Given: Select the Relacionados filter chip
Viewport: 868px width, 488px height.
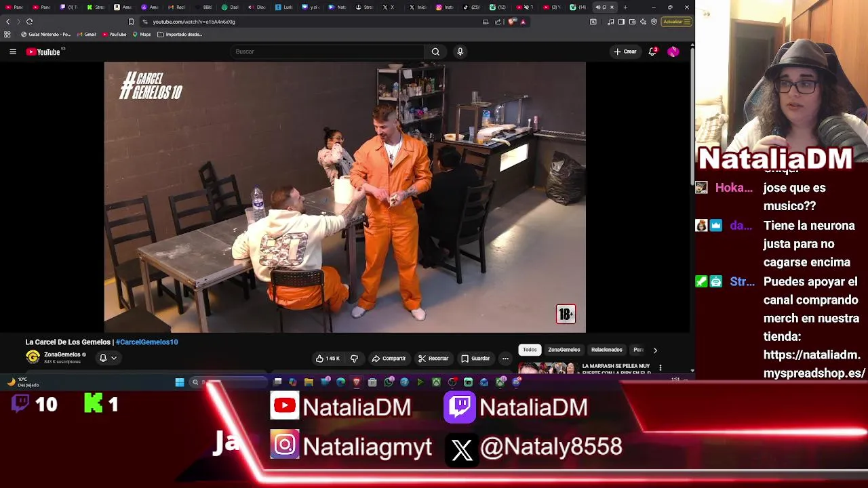Looking at the screenshot, I should (x=607, y=350).
